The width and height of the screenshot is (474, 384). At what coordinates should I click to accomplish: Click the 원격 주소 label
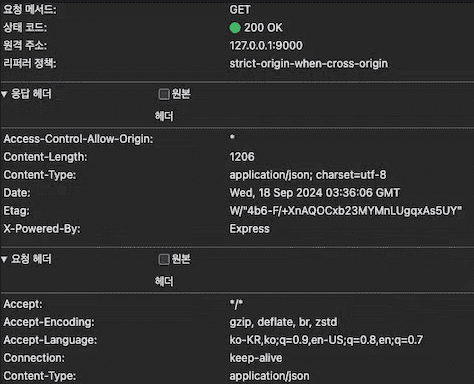[25, 46]
